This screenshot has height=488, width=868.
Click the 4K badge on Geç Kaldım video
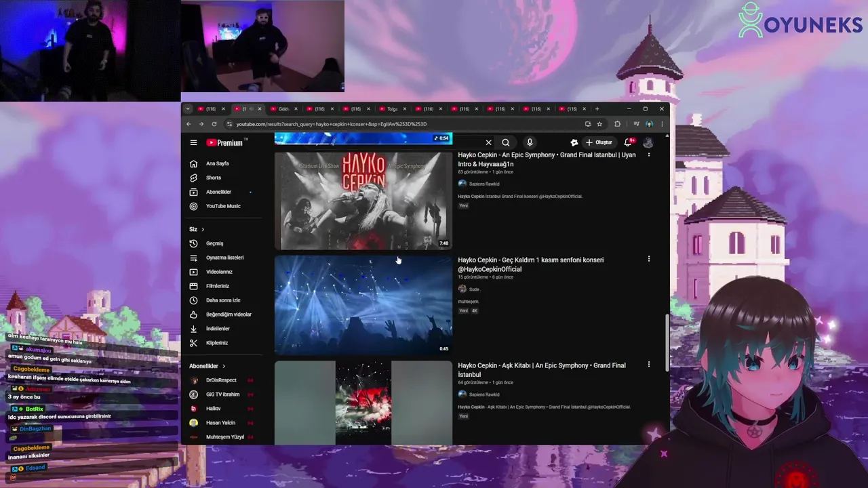(x=475, y=311)
